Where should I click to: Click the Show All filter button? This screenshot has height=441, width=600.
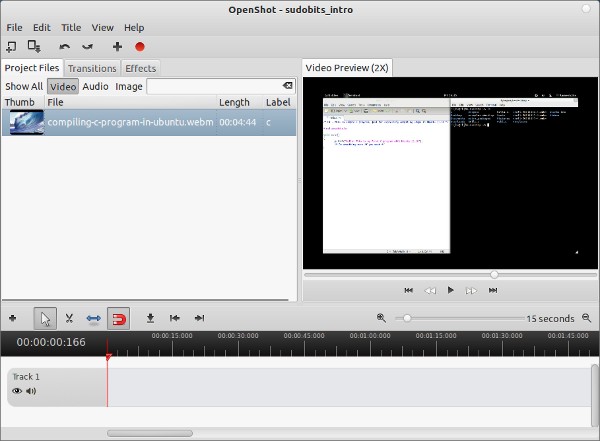coord(24,86)
